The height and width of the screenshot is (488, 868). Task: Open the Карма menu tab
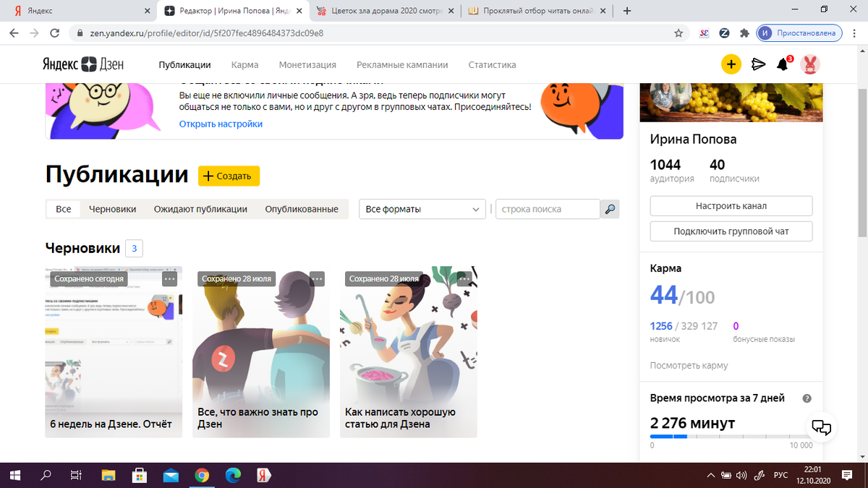(x=245, y=64)
